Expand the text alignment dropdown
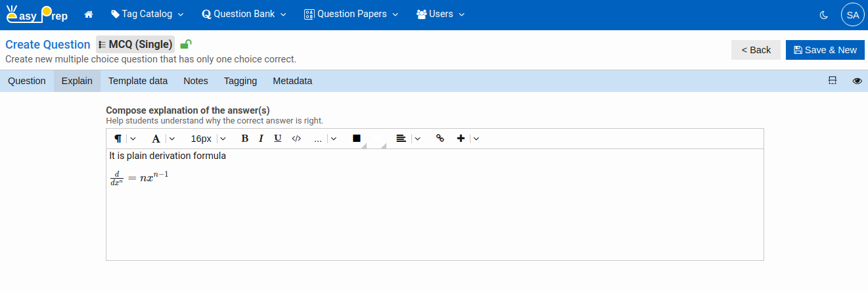Viewport: 868px width, 293px height. click(417, 139)
